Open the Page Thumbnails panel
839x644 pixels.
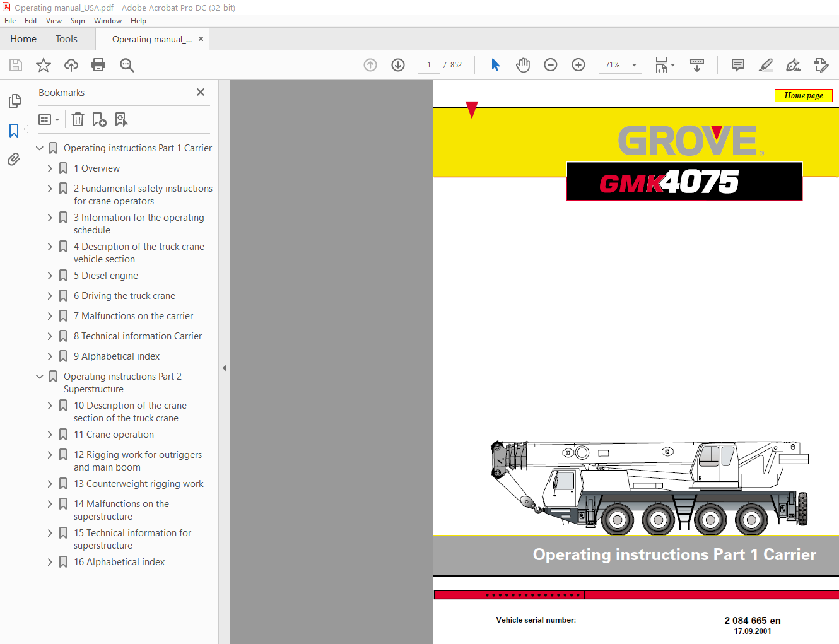coord(14,101)
